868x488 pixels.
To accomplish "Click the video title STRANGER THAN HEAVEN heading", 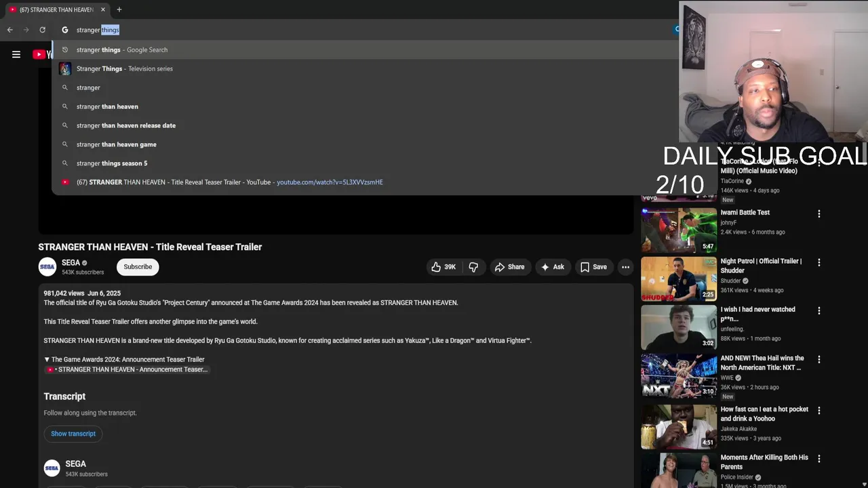I will 150,247.
